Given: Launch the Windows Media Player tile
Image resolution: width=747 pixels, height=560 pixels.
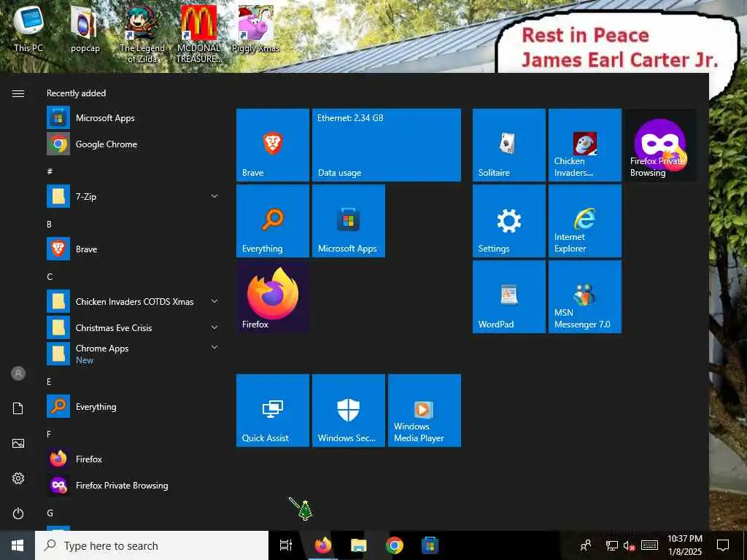Looking at the screenshot, I should click(424, 411).
